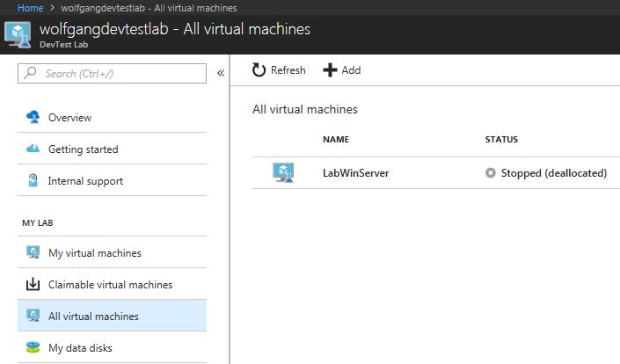The width and height of the screenshot is (620, 364).
Task: Click the My data disks icon
Action: click(x=33, y=348)
